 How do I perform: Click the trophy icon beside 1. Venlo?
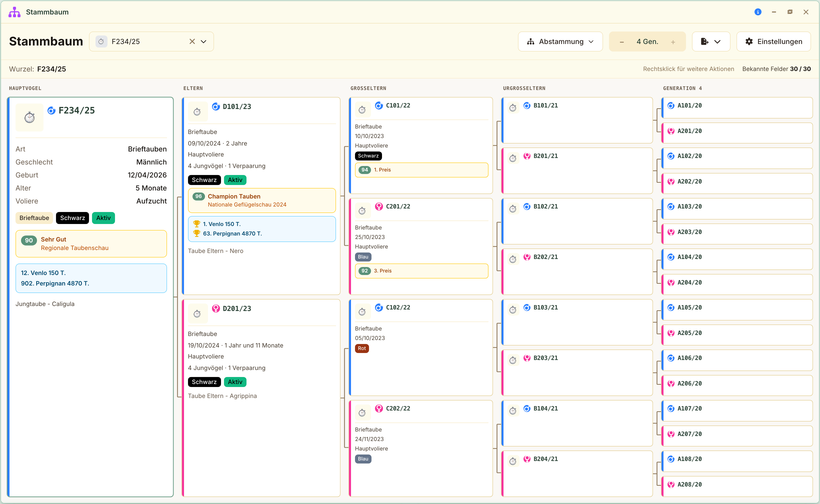click(x=197, y=224)
